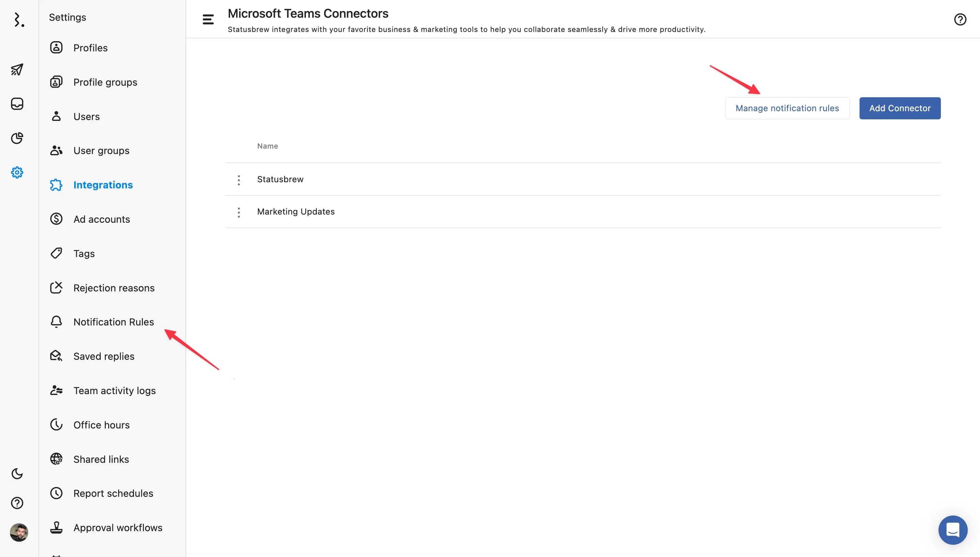Open the Approval workflows page

pyautogui.click(x=117, y=527)
